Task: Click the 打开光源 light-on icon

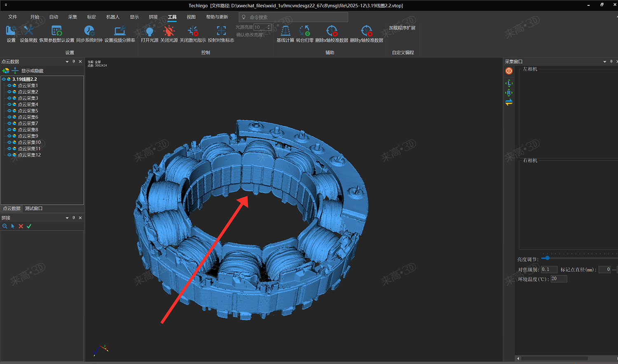Action: [x=149, y=31]
